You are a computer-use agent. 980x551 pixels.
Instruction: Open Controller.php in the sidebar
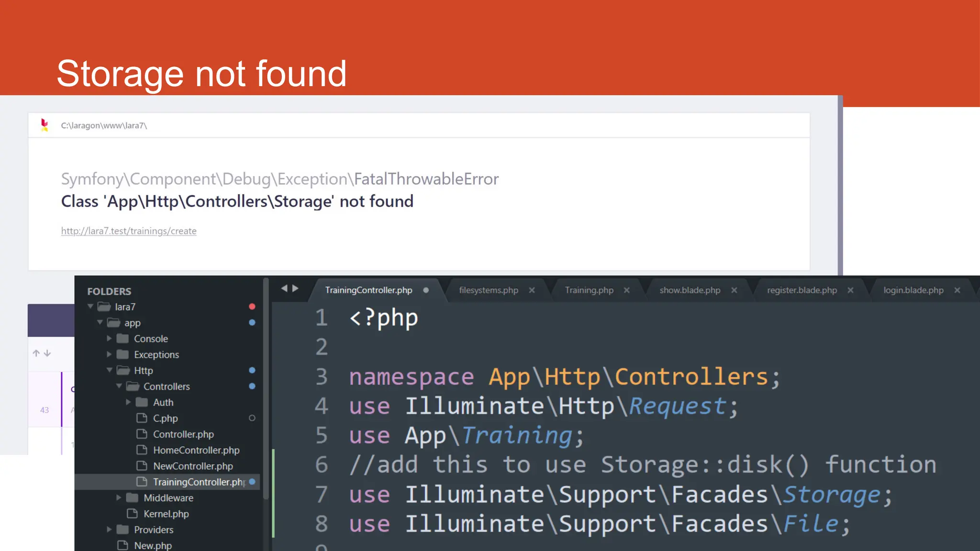pos(183,434)
